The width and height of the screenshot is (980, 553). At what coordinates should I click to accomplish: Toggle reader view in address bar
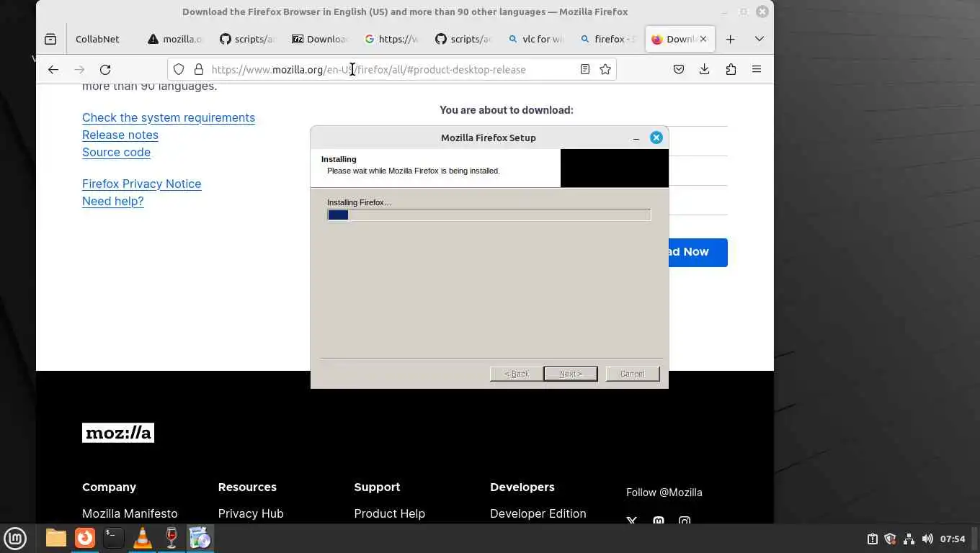[x=585, y=69]
